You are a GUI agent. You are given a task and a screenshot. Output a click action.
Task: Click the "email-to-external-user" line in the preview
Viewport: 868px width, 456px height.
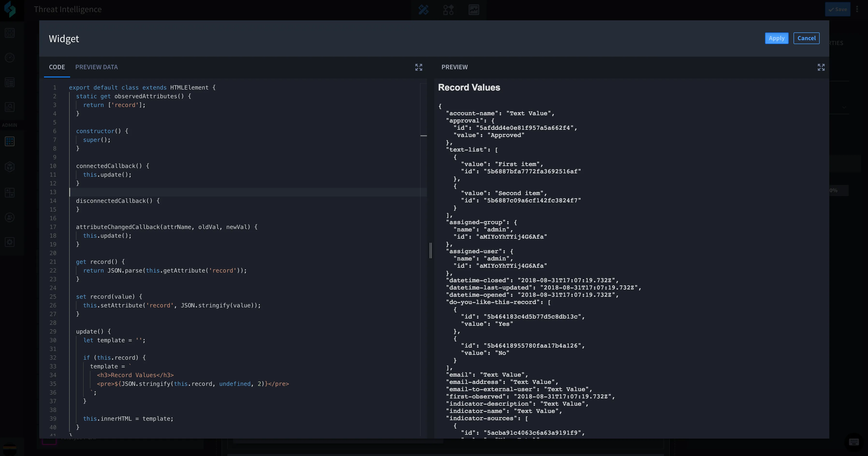519,389
